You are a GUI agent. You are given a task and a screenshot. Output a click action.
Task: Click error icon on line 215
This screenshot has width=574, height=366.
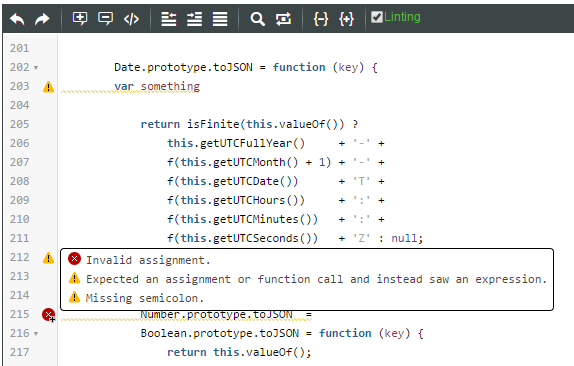click(48, 314)
